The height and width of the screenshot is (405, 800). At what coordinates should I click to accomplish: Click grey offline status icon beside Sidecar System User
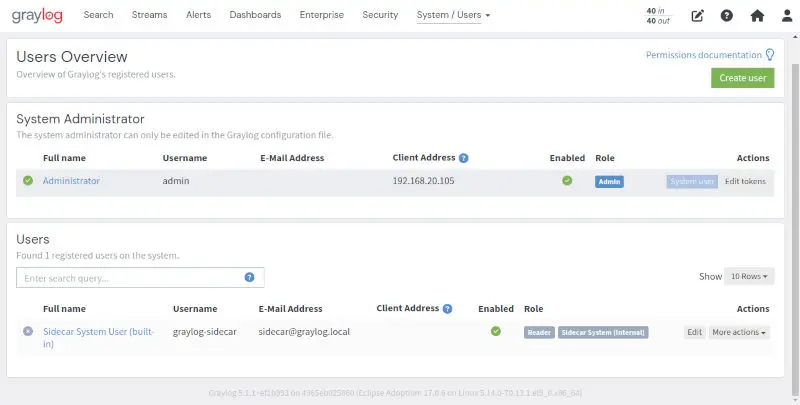28,332
